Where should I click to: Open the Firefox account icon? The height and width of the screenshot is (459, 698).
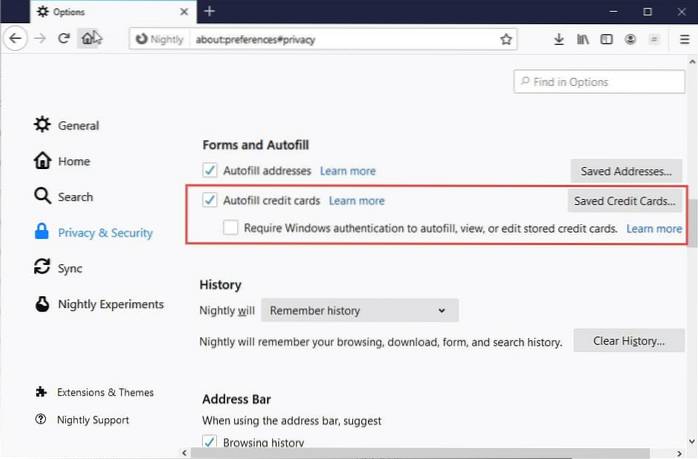[x=630, y=39]
